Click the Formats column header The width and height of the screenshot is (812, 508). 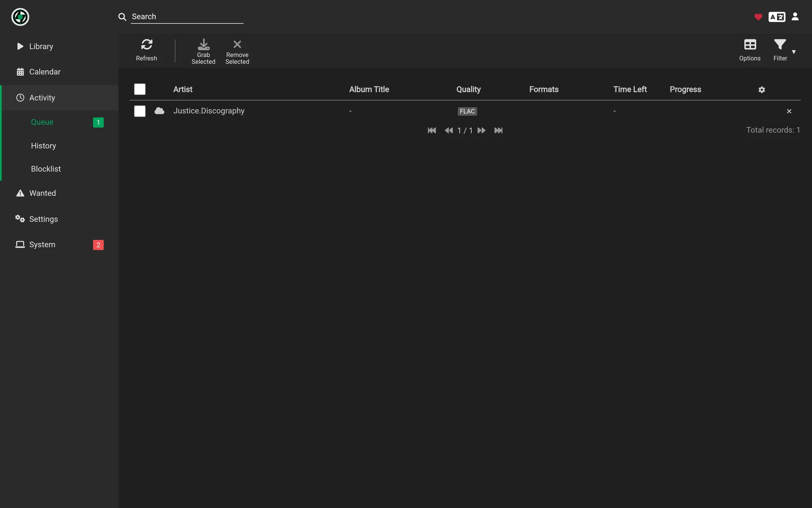544,90
